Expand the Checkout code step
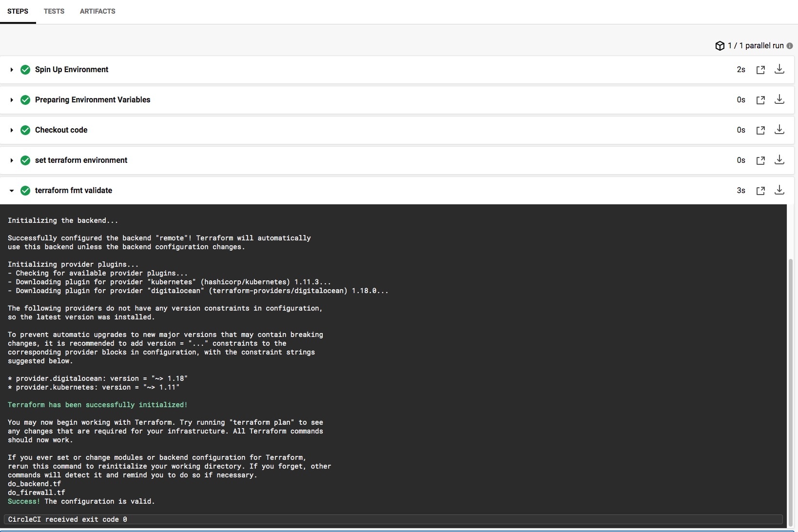Screen dimensions: 798x532 [x=12, y=130]
